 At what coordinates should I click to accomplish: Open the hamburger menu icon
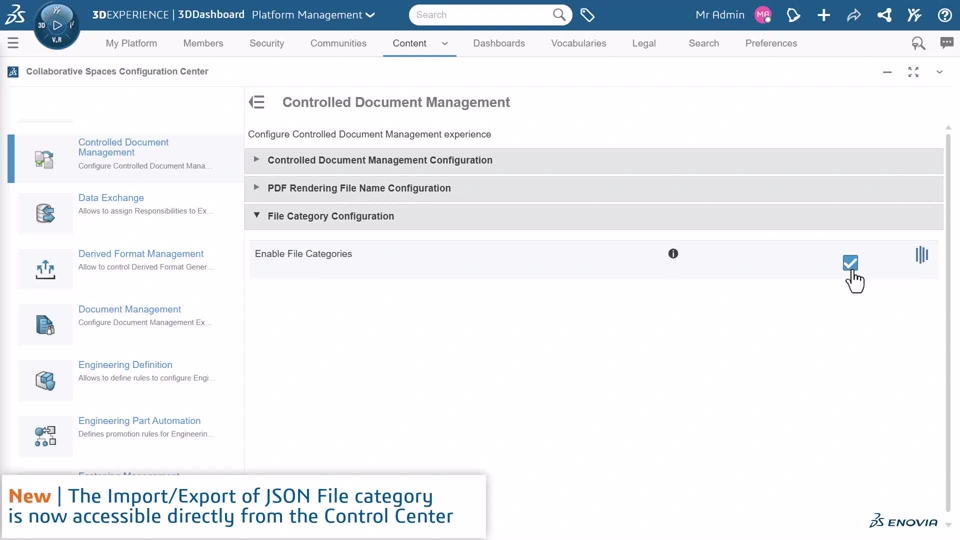[13, 43]
